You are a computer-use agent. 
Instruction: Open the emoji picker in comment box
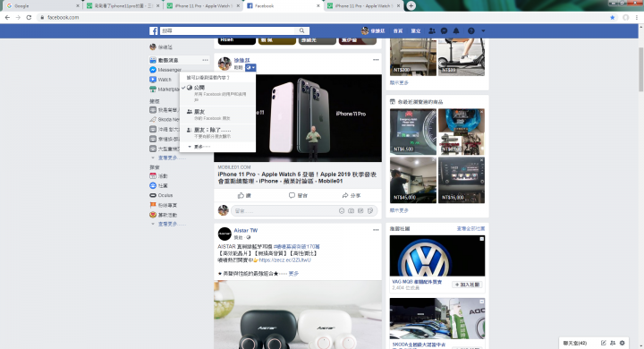[342, 211]
